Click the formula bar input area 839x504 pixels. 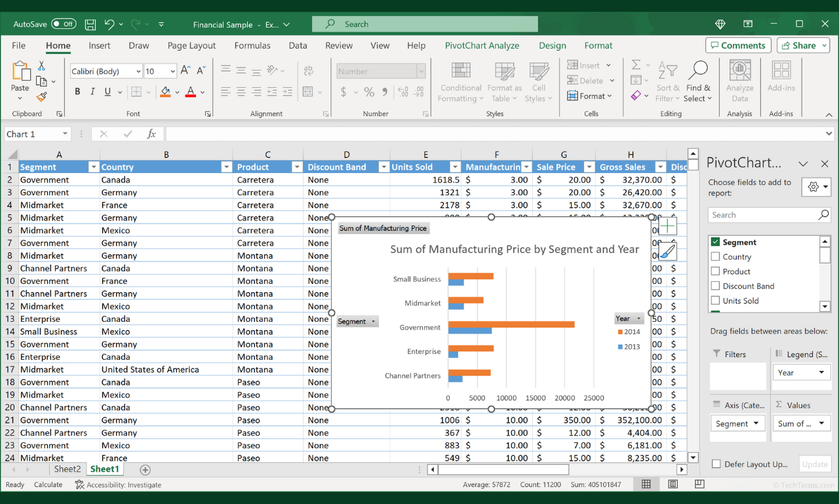[495, 134]
